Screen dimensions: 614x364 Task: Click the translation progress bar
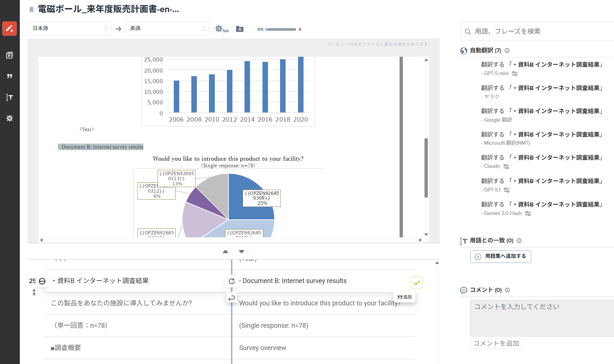pyautogui.click(x=281, y=29)
